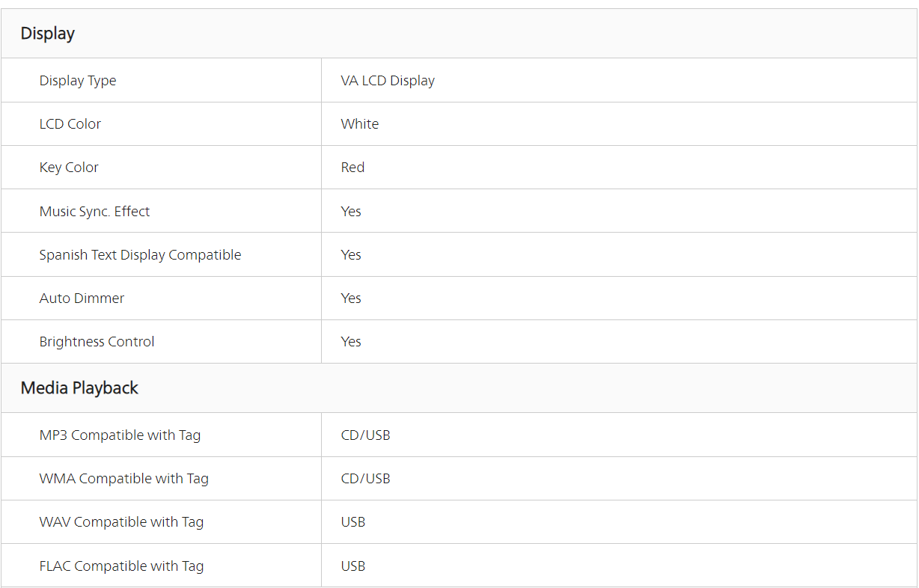This screenshot has width=919, height=588.
Task: Click the Red value for Key Color
Action: point(352,168)
